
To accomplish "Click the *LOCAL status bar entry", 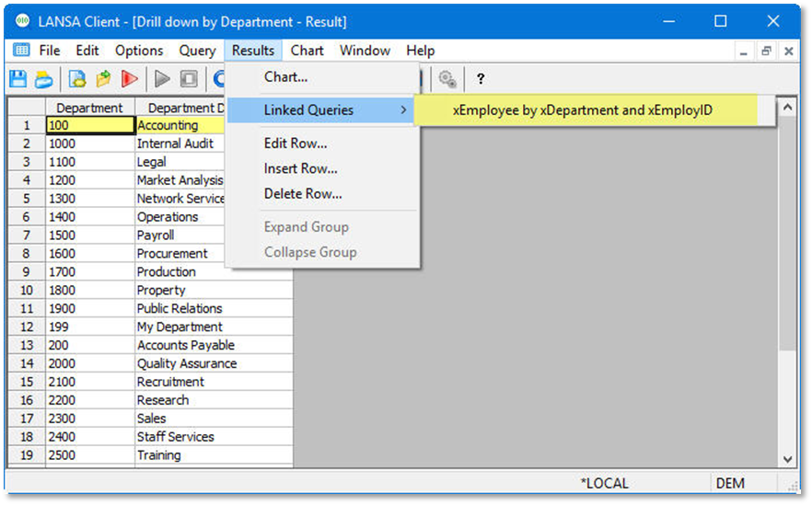I will point(604,483).
